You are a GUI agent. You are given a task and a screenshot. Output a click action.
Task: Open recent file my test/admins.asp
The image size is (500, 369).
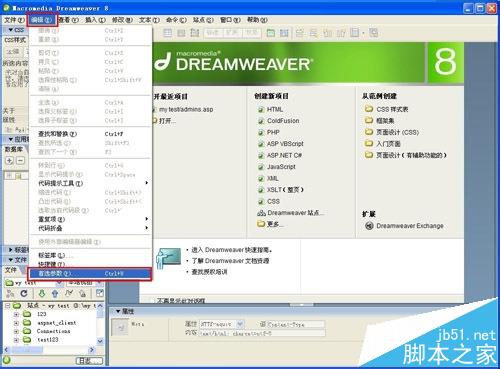(186, 109)
